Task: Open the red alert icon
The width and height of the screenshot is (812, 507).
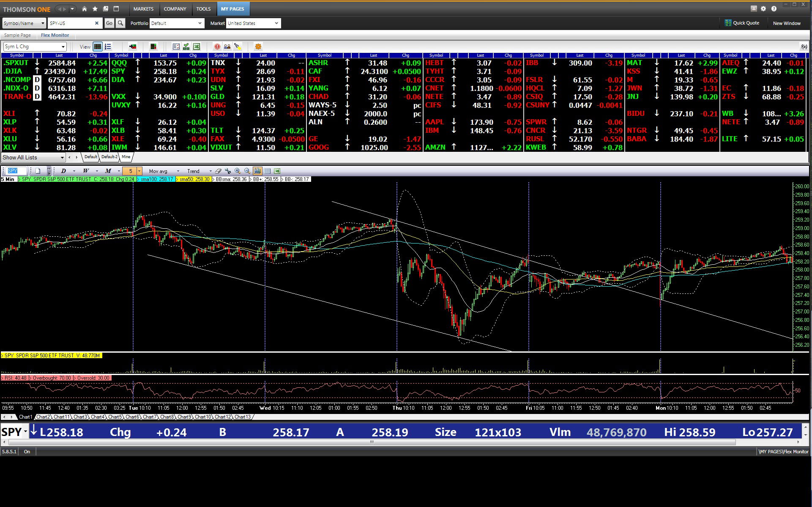Action: tap(217, 47)
